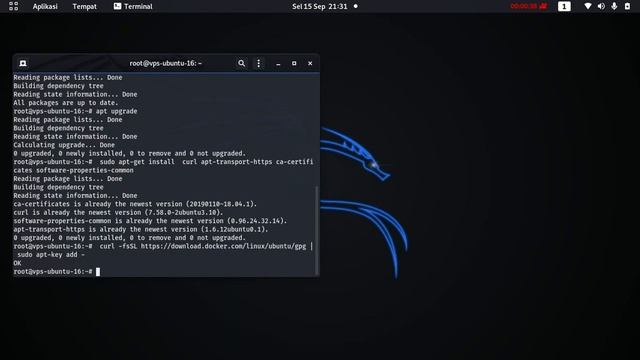Open the Tempat menu
This screenshot has height=360, width=640.
click(84, 7)
